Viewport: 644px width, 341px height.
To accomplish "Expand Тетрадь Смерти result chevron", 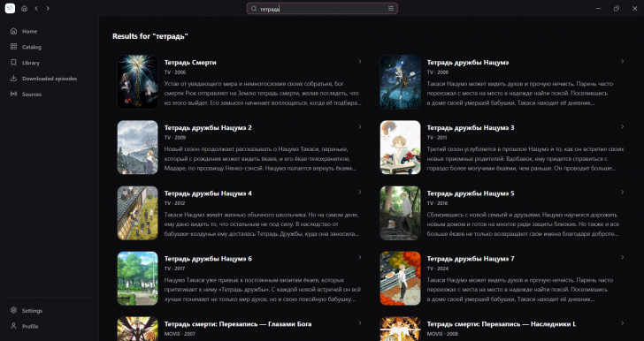I will coord(360,62).
